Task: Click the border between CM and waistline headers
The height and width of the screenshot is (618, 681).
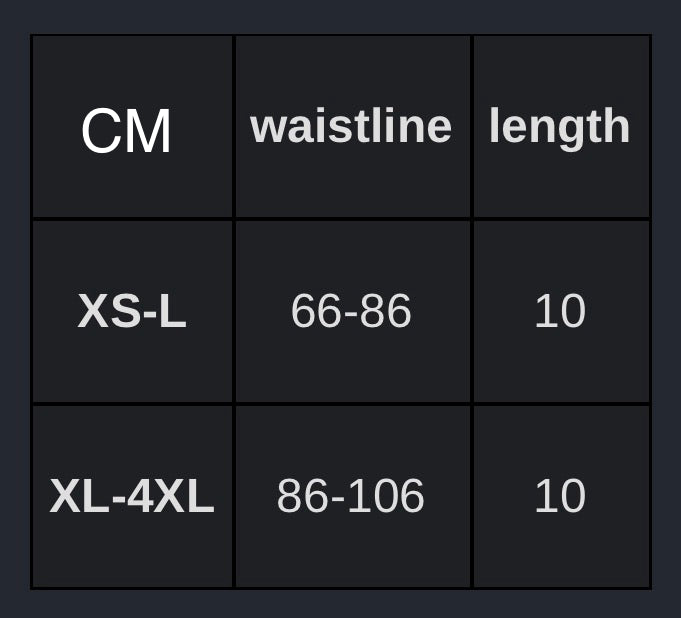Action: coord(234,126)
